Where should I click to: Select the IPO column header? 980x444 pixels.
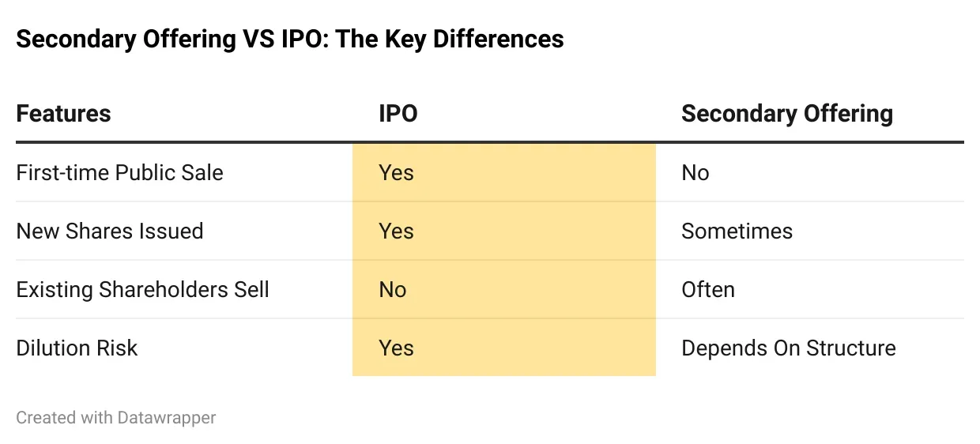398,114
